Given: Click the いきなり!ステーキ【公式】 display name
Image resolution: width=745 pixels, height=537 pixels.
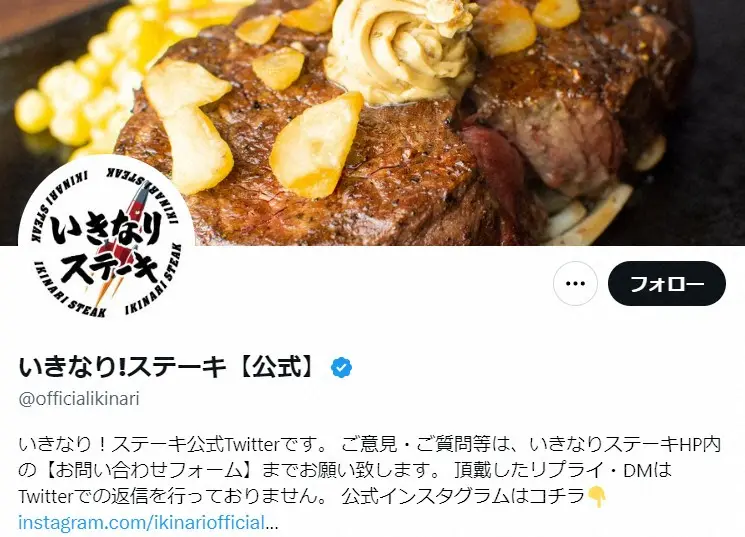Looking at the screenshot, I should [167, 367].
